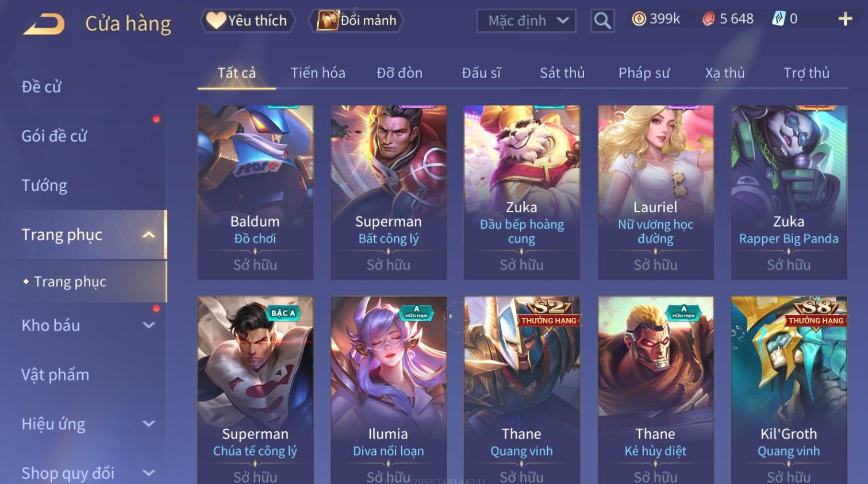Switch to the Pháp sư tab

click(644, 73)
